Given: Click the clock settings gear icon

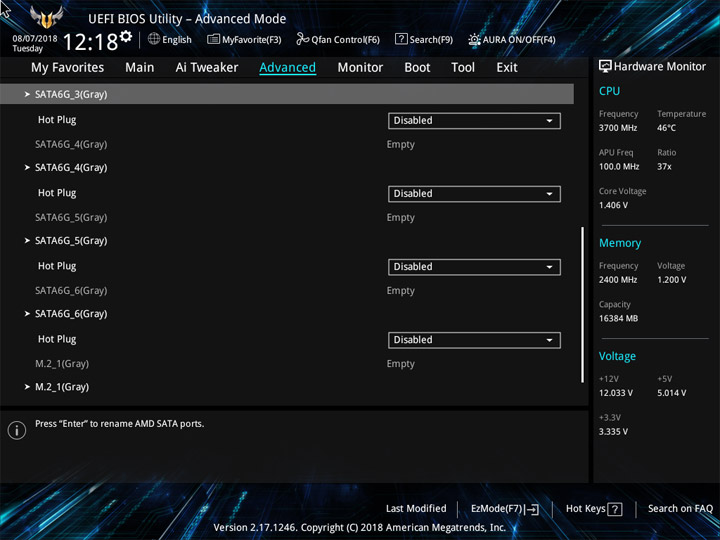Looking at the screenshot, I should (x=126, y=36).
